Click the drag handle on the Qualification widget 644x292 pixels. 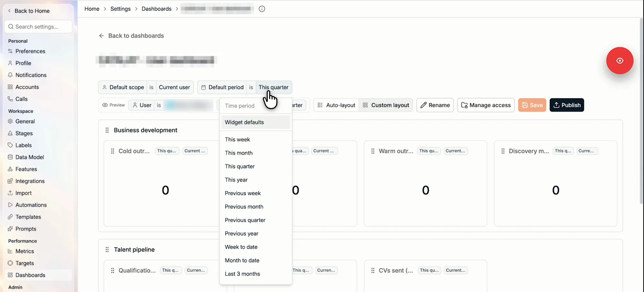click(112, 270)
